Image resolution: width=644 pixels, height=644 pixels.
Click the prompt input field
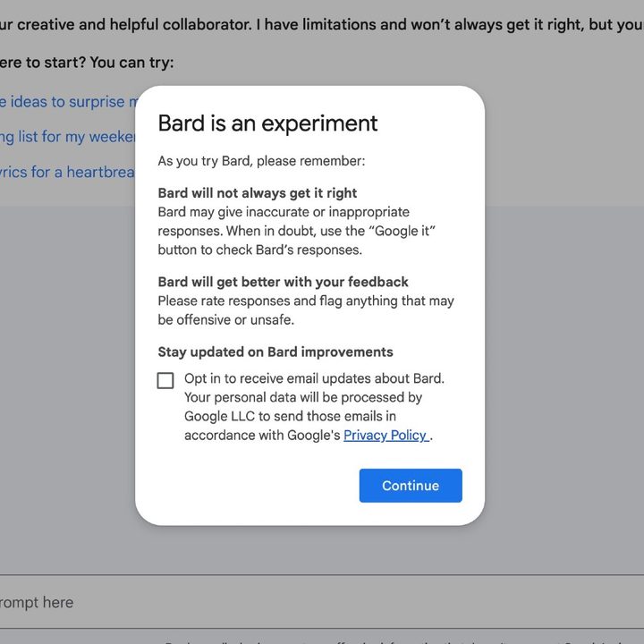coord(322,602)
